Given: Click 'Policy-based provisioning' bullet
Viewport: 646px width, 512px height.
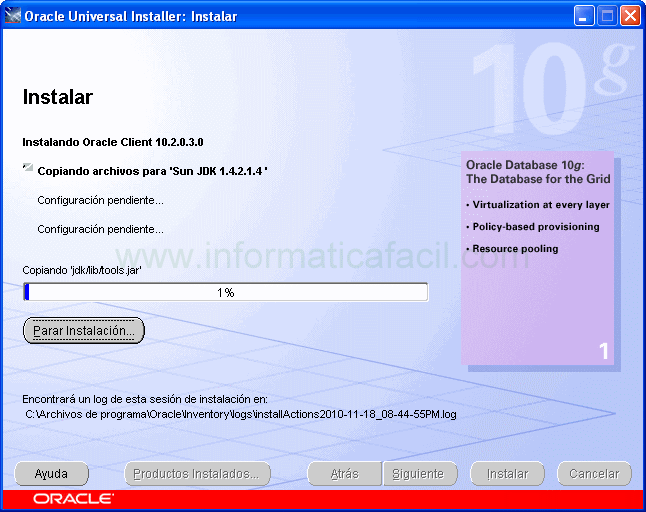Looking at the screenshot, I should click(533, 227).
